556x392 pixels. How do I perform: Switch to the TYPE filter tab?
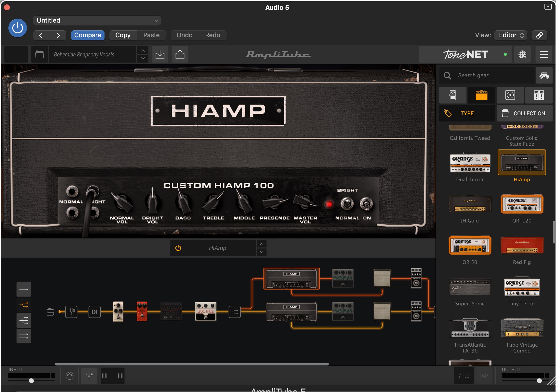(x=467, y=113)
